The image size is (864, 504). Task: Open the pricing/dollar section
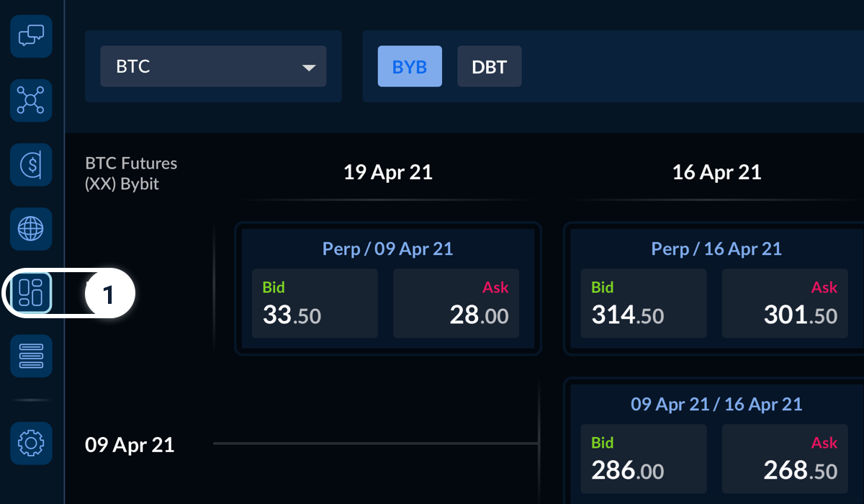(31, 164)
